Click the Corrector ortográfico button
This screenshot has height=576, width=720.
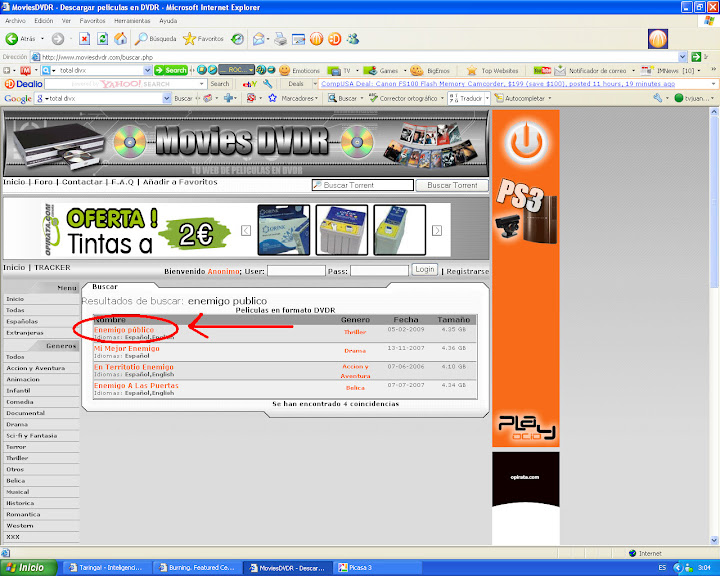click(403, 98)
